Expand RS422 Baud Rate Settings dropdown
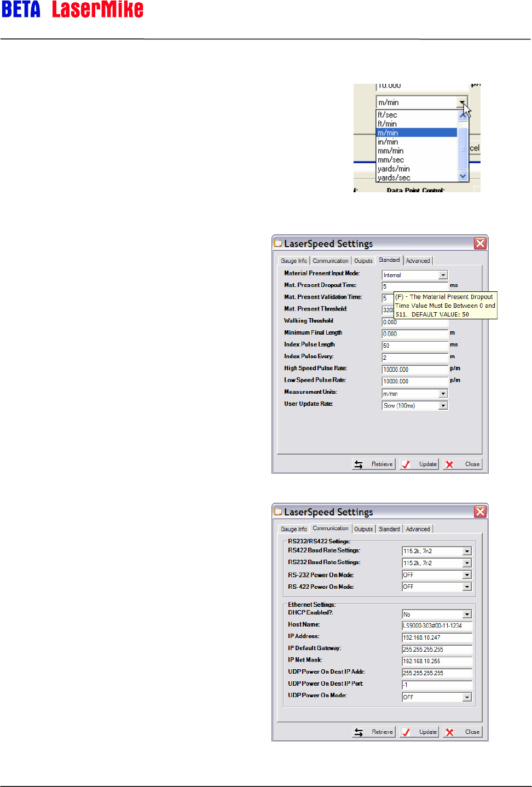532x787 pixels. pyautogui.click(x=467, y=552)
